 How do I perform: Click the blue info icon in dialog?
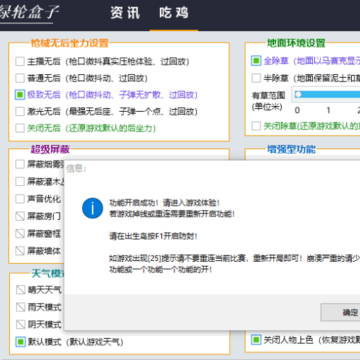pos(92,208)
